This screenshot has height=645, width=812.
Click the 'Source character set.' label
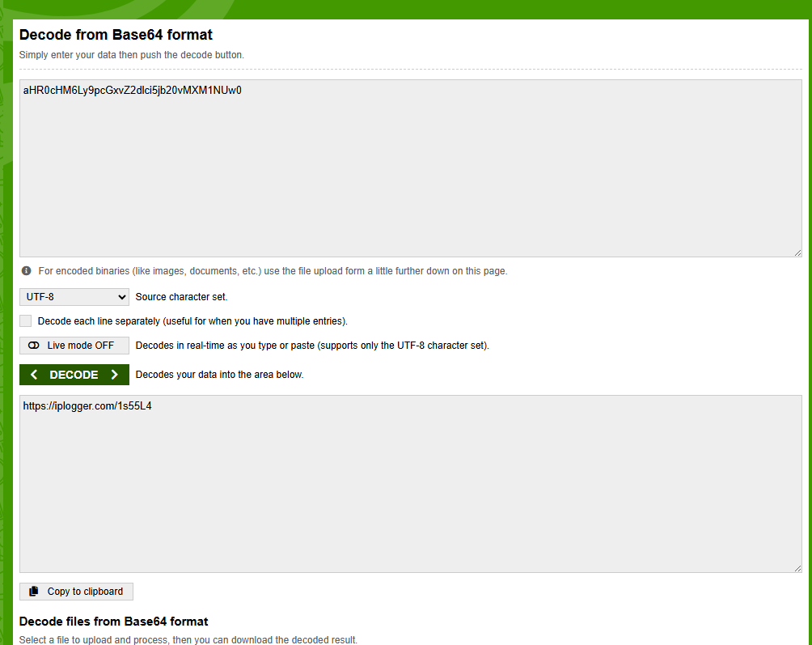coord(181,297)
